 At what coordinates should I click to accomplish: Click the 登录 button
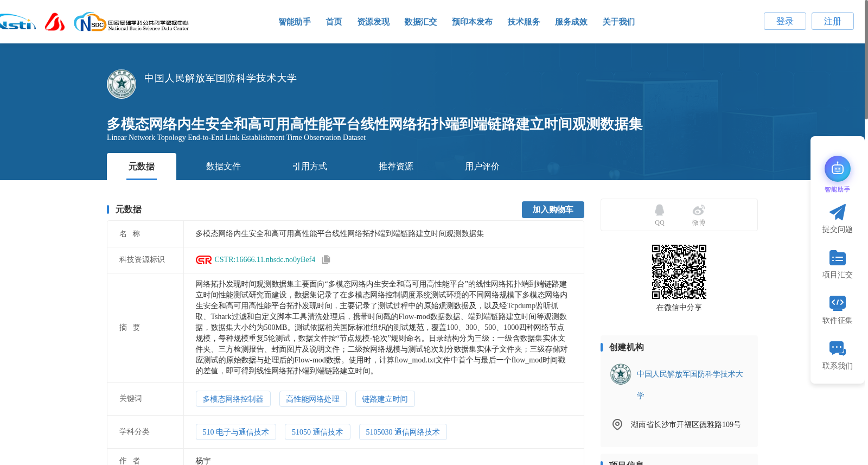[x=785, y=21]
